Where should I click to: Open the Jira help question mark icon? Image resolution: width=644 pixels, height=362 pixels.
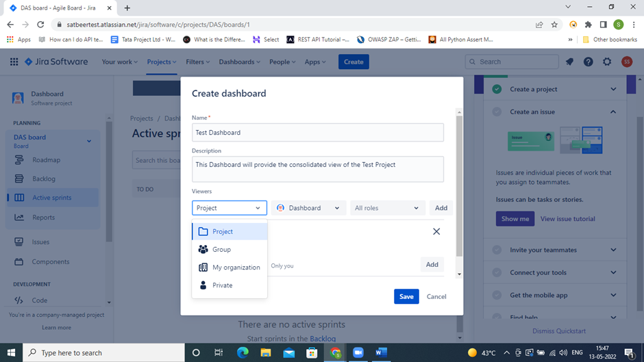pyautogui.click(x=588, y=62)
